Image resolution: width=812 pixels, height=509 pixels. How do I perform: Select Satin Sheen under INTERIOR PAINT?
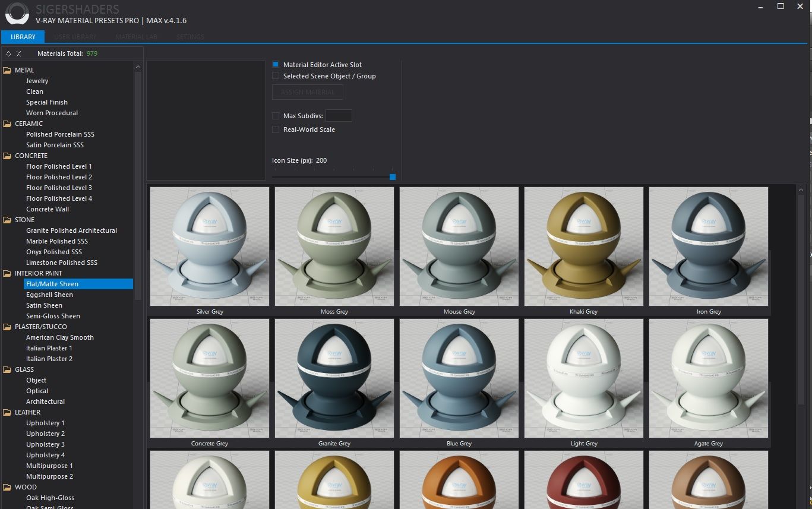coord(44,305)
